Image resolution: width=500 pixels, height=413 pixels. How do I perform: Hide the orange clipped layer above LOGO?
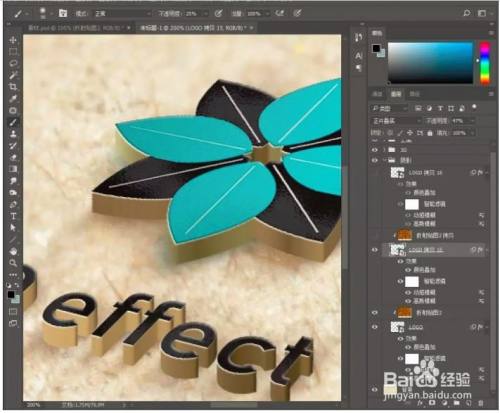[x=375, y=313]
